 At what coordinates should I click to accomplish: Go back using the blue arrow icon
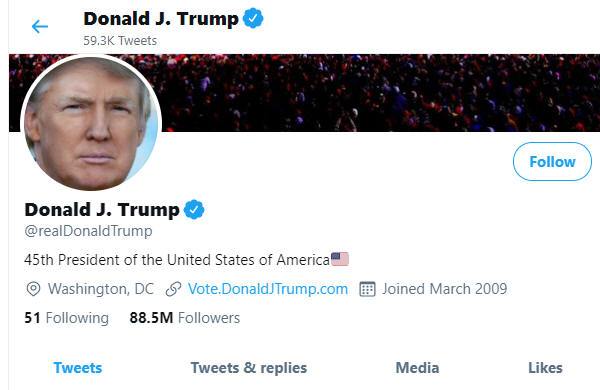coord(40,26)
